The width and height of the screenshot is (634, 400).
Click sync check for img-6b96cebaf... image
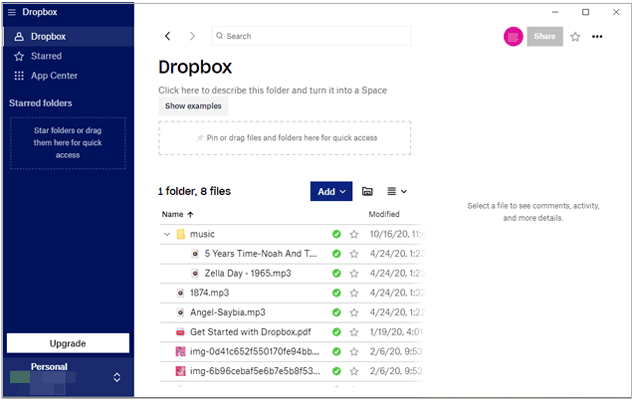point(336,371)
